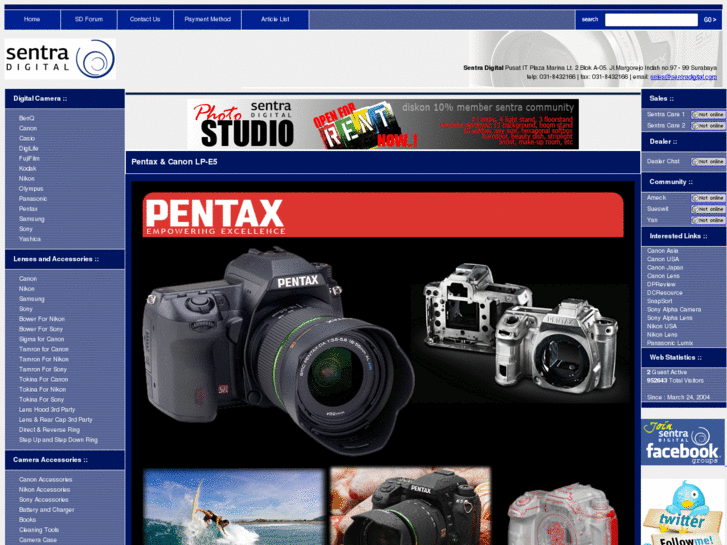This screenshot has height=545, width=727.
Task: Open FujiFilm camera category
Action: pos(29,159)
